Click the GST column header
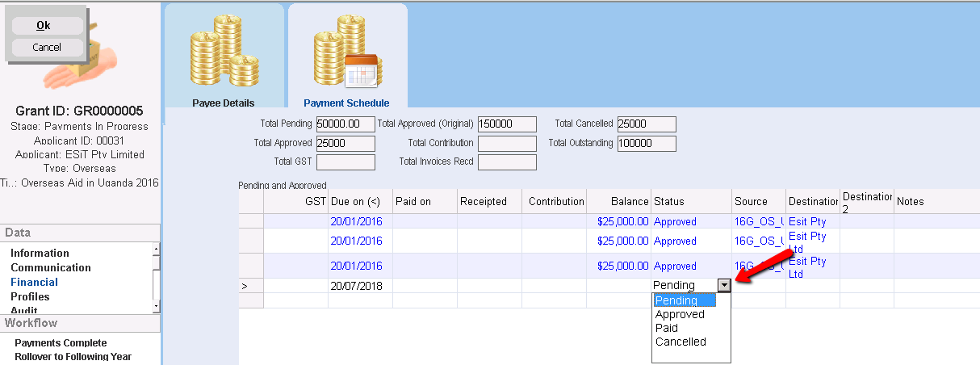Screen dimensions: 980x365 (x=295, y=201)
